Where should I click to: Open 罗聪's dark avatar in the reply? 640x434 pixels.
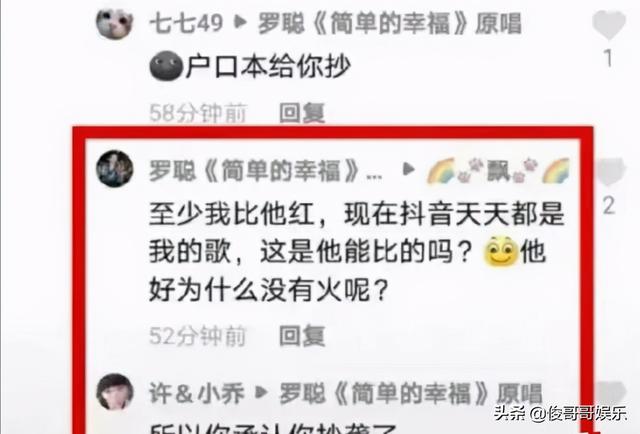coord(114,168)
